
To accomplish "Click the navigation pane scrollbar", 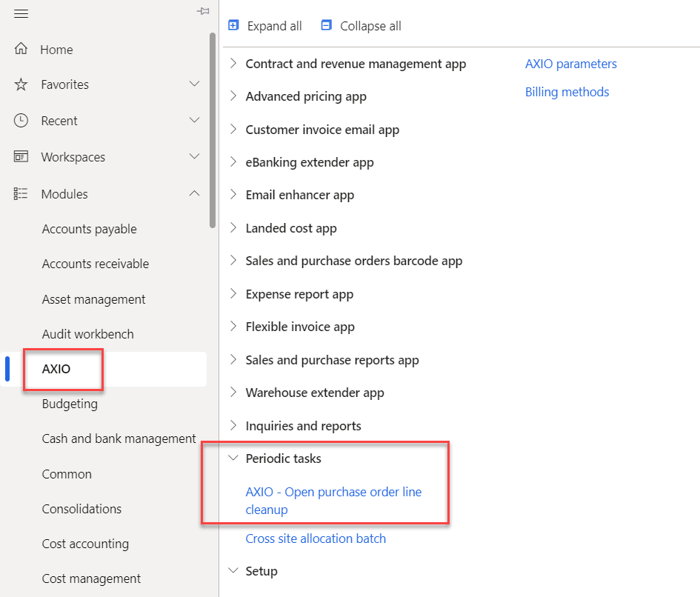I will pyautogui.click(x=213, y=130).
